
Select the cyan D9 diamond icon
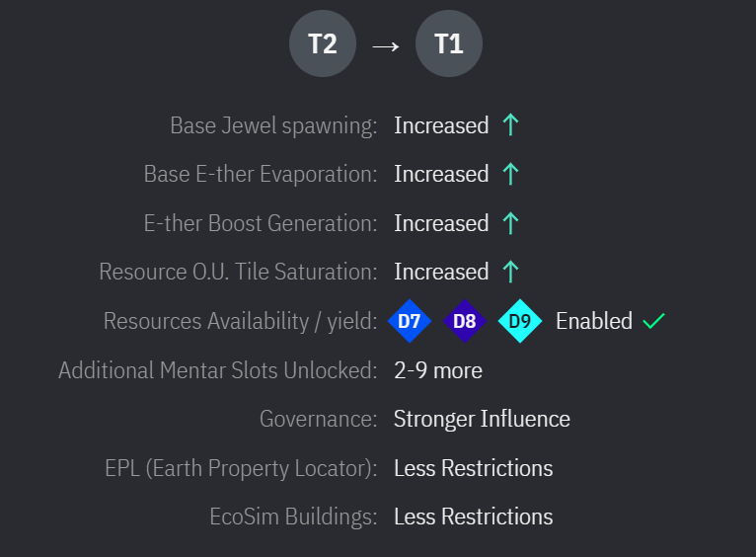click(520, 321)
